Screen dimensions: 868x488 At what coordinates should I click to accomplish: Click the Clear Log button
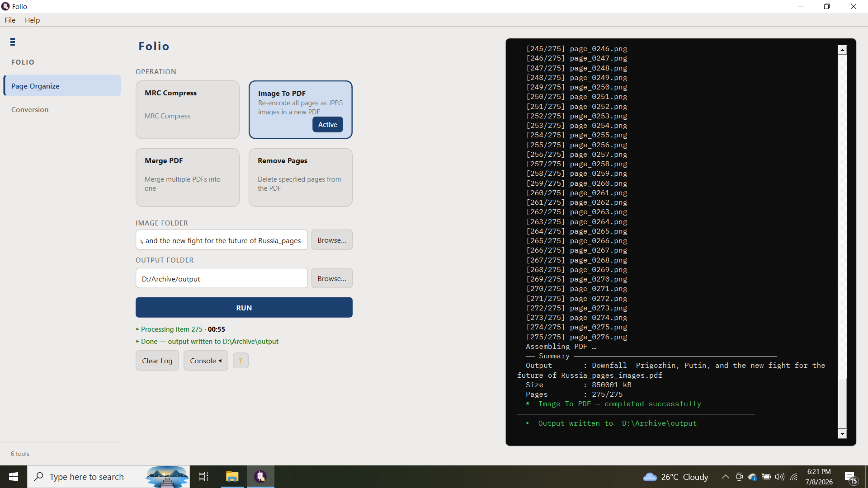point(157,361)
